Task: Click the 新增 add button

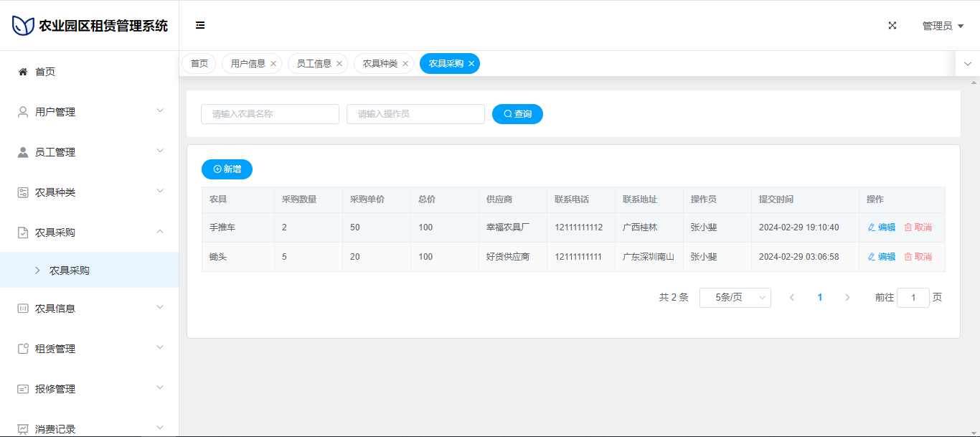Action: (227, 169)
